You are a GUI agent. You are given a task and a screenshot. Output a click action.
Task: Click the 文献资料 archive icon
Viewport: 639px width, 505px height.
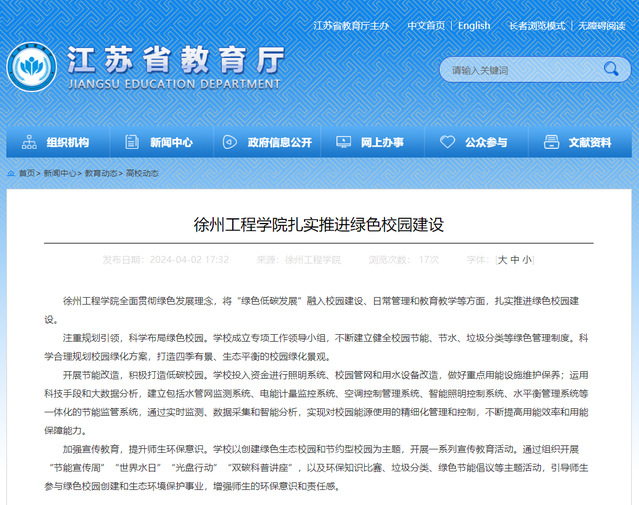[x=551, y=142]
